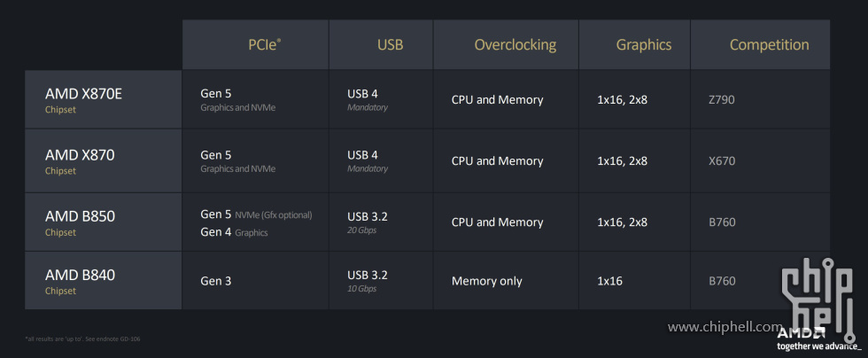This screenshot has height=358, width=868.
Task: Click 'Chipset' label under AMD X870E
Action: (x=60, y=110)
